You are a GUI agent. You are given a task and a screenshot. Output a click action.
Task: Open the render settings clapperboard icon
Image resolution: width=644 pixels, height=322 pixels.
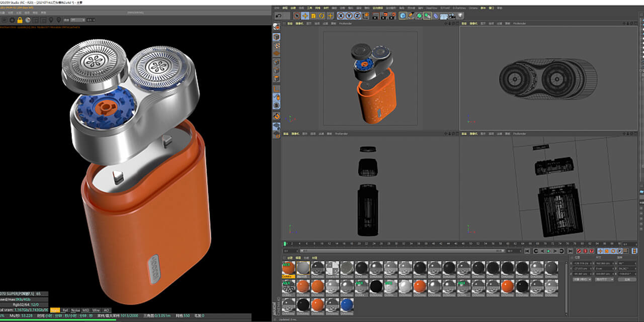tap(392, 16)
